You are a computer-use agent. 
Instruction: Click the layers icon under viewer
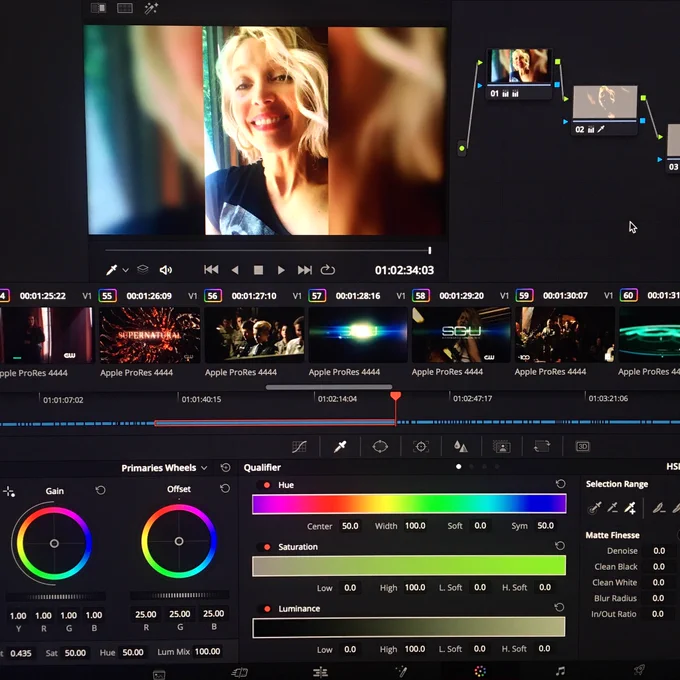tap(143, 270)
